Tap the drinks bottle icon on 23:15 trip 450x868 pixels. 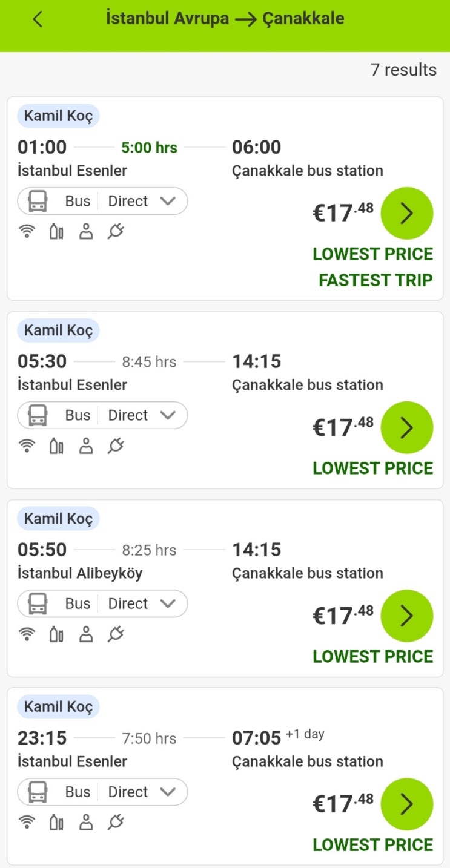[x=56, y=823]
